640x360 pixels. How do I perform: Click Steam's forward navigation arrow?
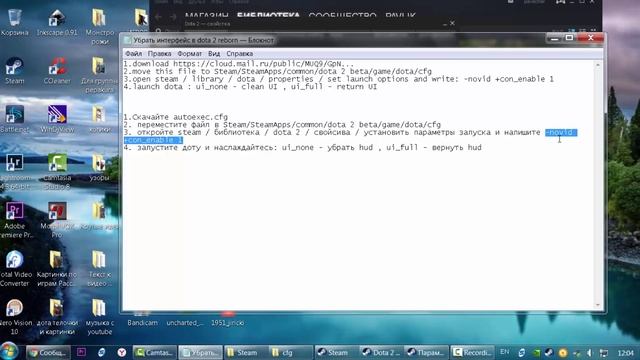173,17
